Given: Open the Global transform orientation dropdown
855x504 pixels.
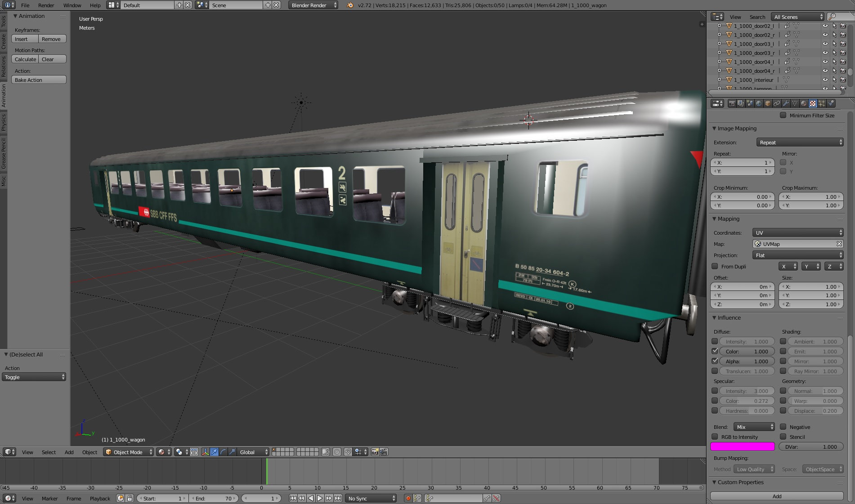Looking at the screenshot, I should [x=253, y=452].
